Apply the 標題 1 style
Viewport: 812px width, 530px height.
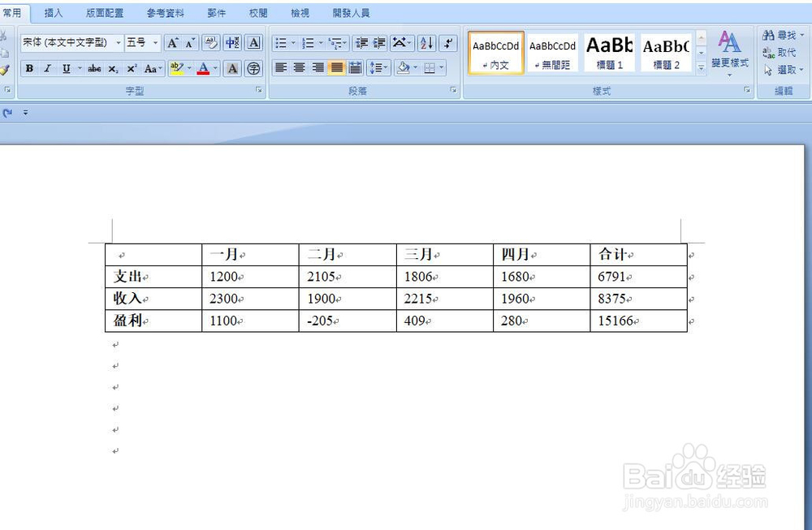tap(610, 53)
